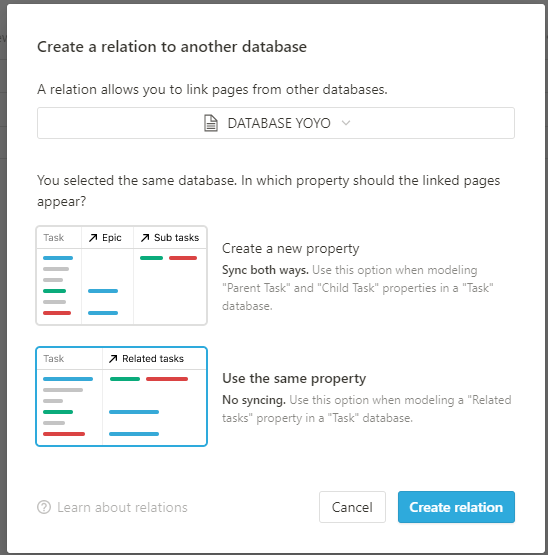The image size is (548, 555).
Task: Confirm with the Create relation button
Action: coord(456,507)
